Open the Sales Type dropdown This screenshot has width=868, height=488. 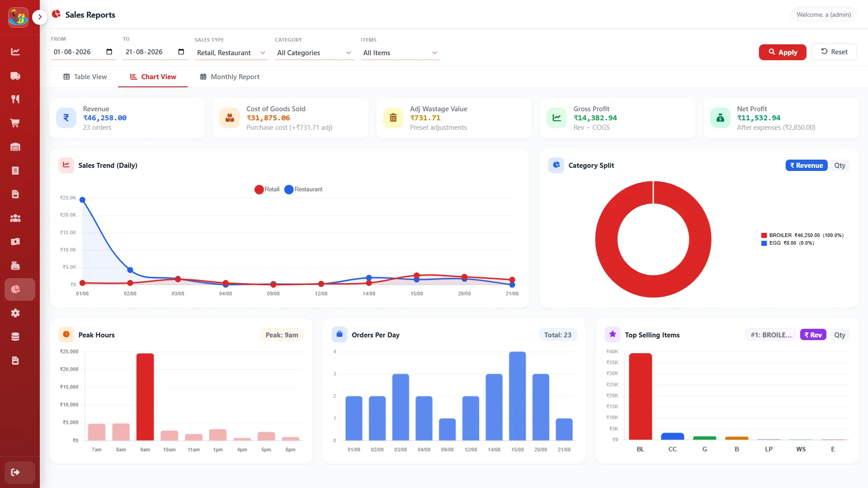tap(231, 52)
